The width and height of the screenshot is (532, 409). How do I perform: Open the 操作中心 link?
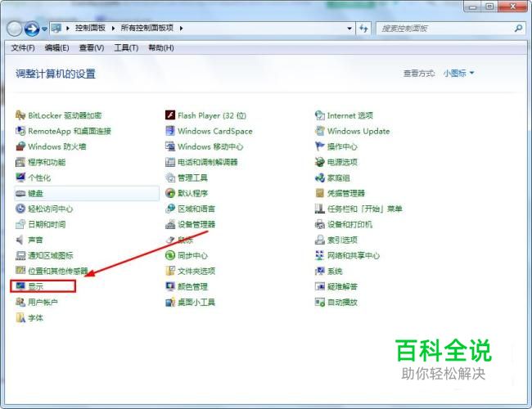[x=342, y=146]
